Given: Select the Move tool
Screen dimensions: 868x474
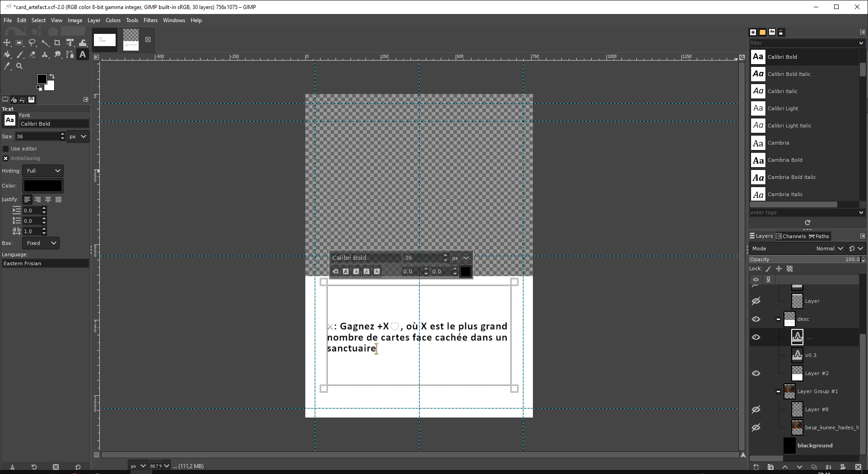Looking at the screenshot, I should pos(7,43).
